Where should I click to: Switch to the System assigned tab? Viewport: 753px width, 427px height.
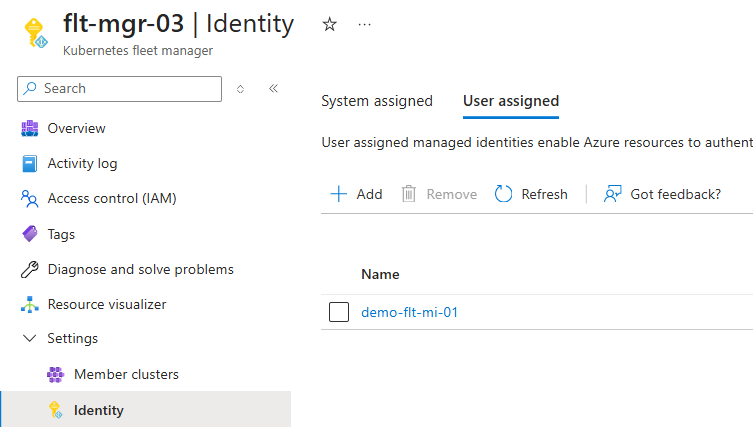click(x=377, y=101)
